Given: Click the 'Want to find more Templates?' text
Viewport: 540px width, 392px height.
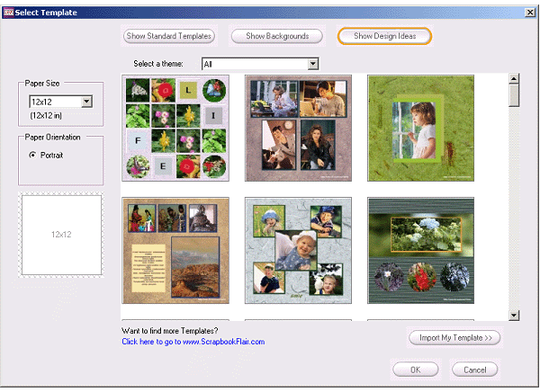Looking at the screenshot, I should tap(170, 331).
